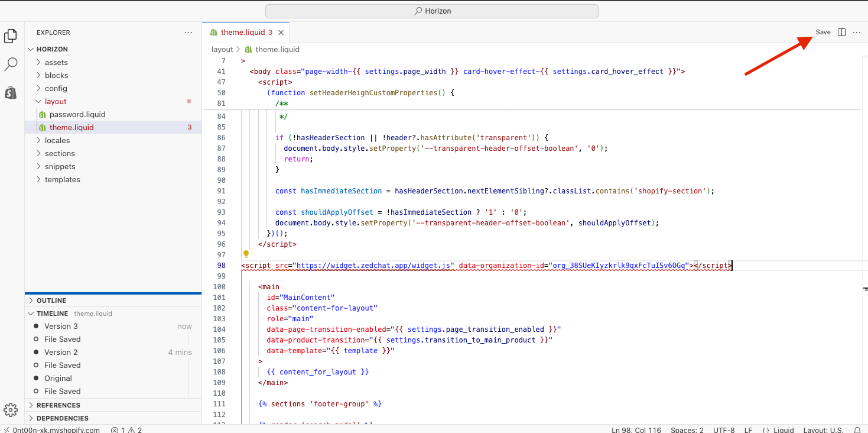Viewport: 868px width, 433px height.
Task: Expand the OUTLINE panel section
Action: click(51, 300)
